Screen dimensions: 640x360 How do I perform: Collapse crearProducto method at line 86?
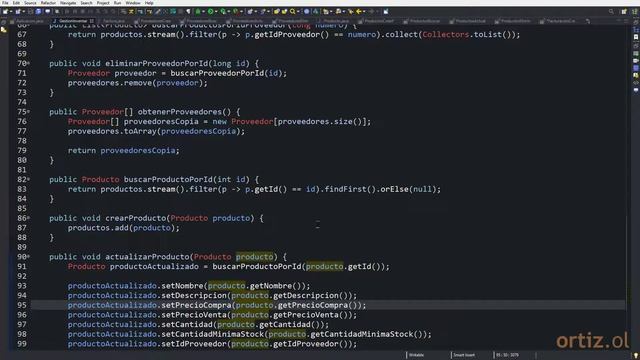click(29, 218)
